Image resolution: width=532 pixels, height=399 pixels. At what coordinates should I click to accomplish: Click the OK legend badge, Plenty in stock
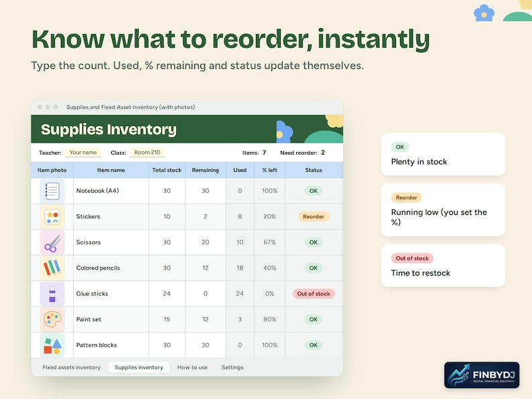coord(400,147)
